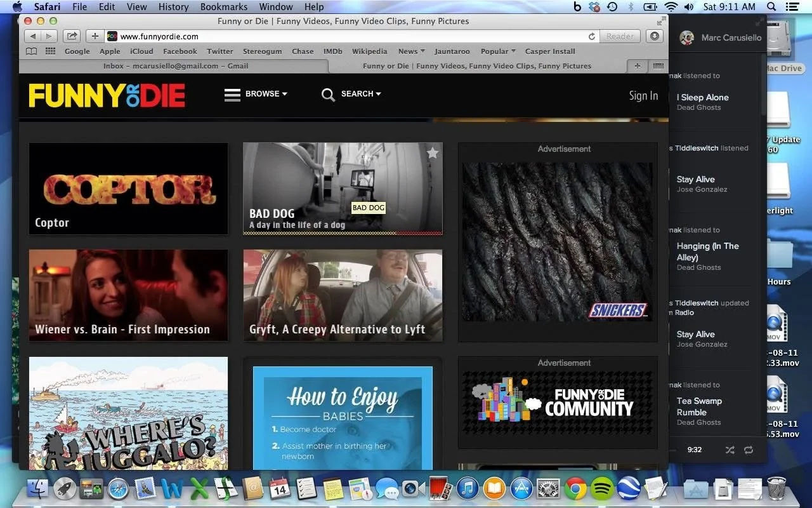Click Tea Swamp Rumble in Spotify feed
The image size is (812, 508).
click(699, 406)
